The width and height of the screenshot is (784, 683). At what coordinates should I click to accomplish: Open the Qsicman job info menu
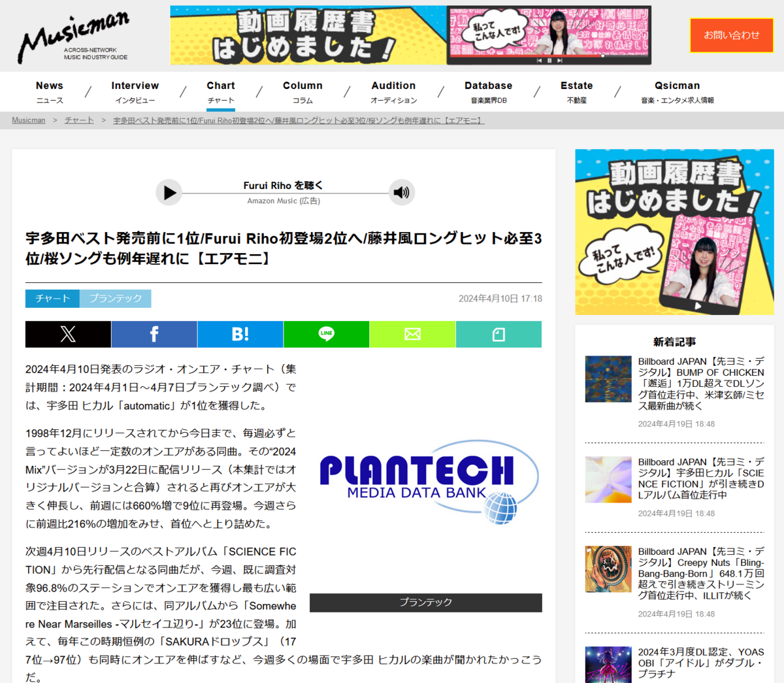(x=678, y=92)
